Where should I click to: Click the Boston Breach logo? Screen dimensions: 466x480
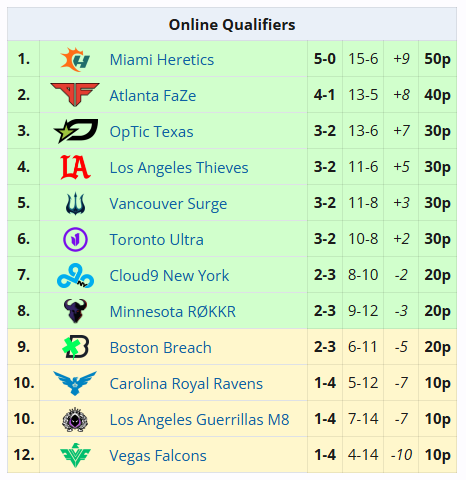point(76,347)
